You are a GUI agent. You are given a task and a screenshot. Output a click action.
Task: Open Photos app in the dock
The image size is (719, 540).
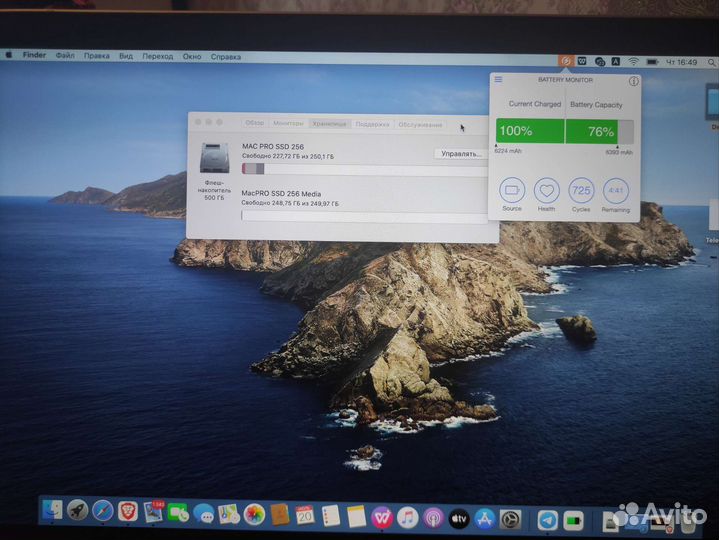[x=254, y=514]
